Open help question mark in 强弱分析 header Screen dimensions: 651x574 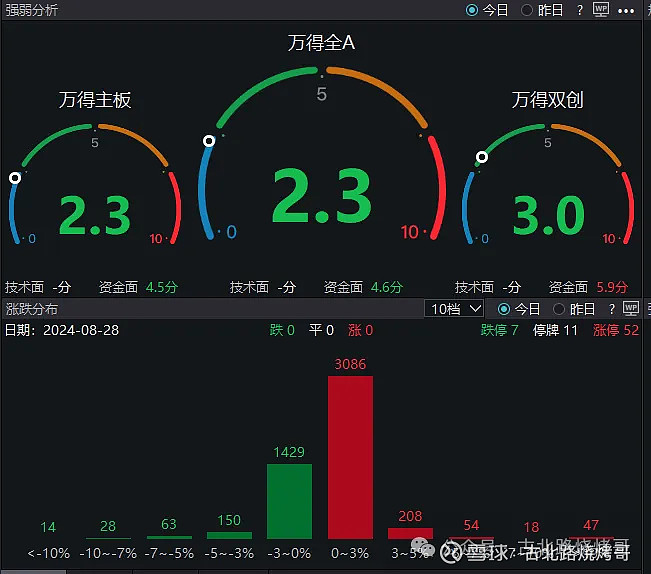tap(580, 10)
